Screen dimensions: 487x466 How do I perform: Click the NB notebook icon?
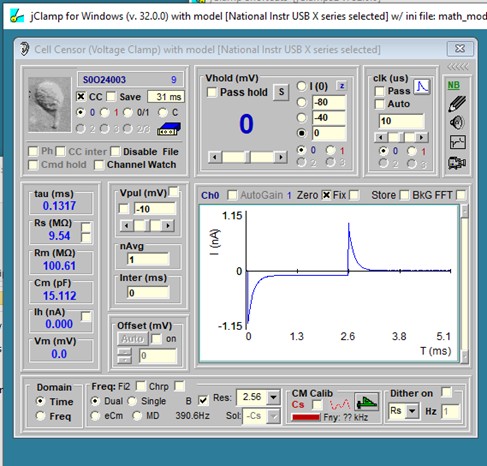[x=453, y=85]
